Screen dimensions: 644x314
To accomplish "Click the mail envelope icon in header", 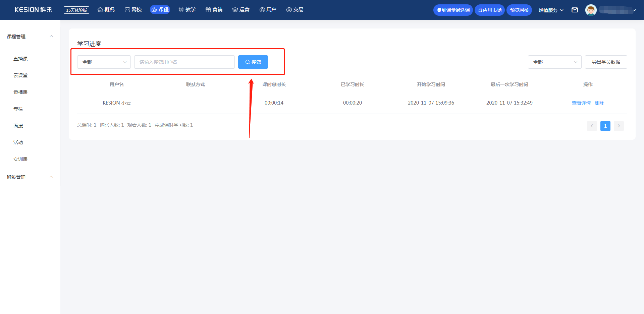I will point(575,10).
